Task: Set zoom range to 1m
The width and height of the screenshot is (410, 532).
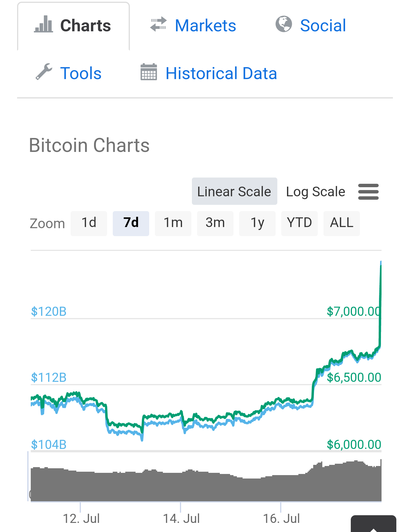Action: coord(173,223)
